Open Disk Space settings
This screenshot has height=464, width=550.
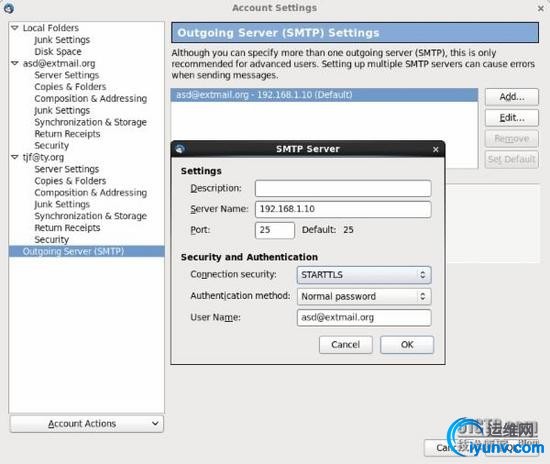(x=58, y=52)
